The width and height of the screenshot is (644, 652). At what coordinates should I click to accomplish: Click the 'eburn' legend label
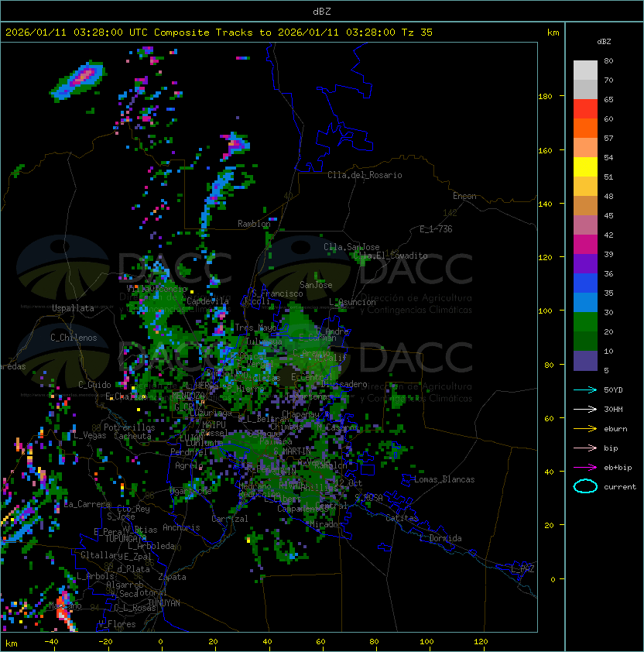click(615, 429)
